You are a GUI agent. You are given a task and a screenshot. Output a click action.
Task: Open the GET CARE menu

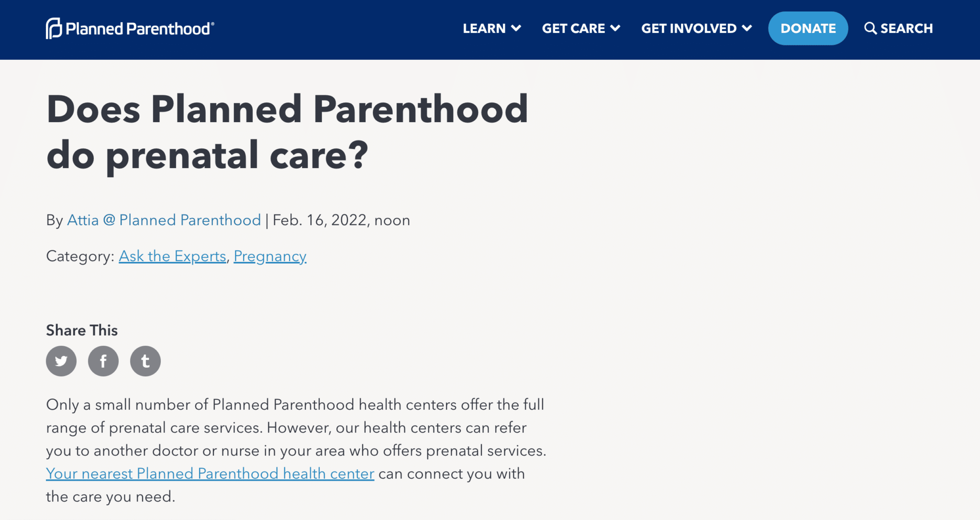coord(580,28)
